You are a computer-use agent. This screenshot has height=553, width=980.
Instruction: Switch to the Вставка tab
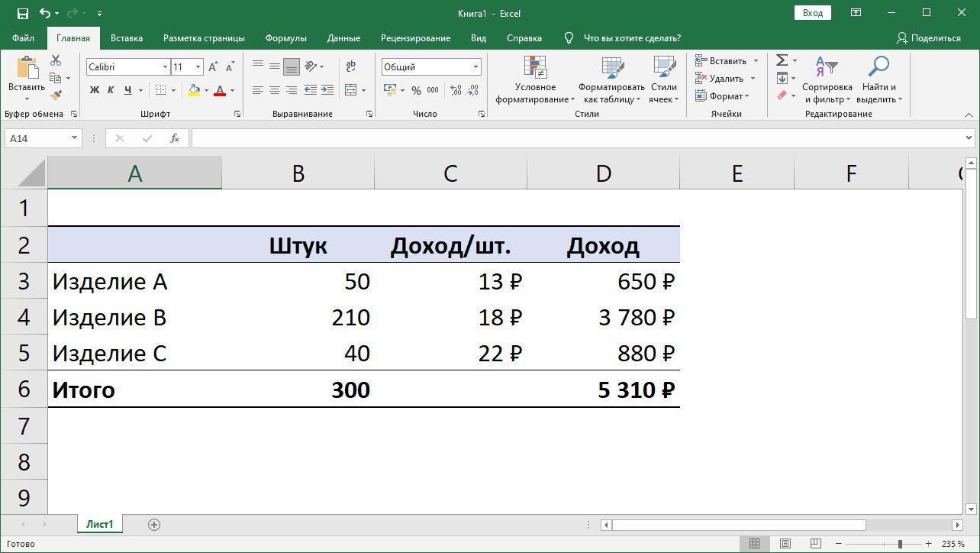coord(127,38)
